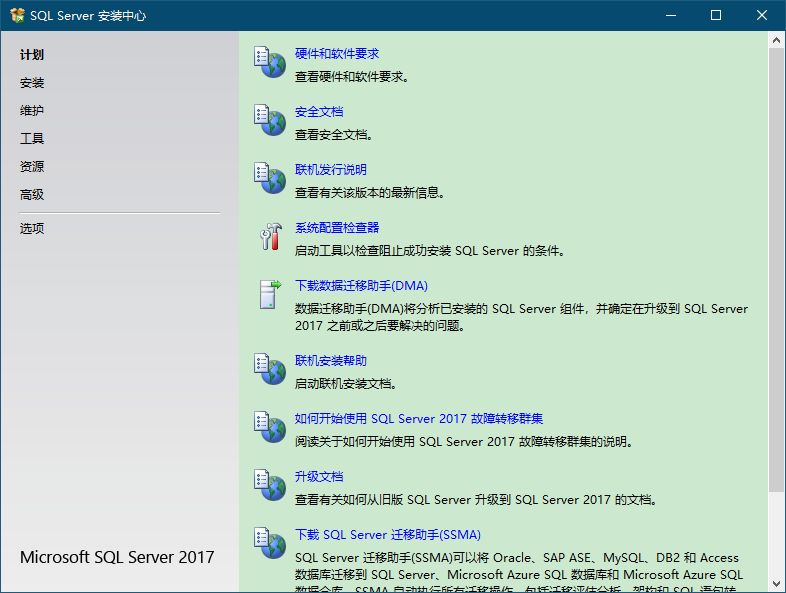Click the globe icon beside 安全文档
Screen dimensions: 786x593
(x=270, y=120)
